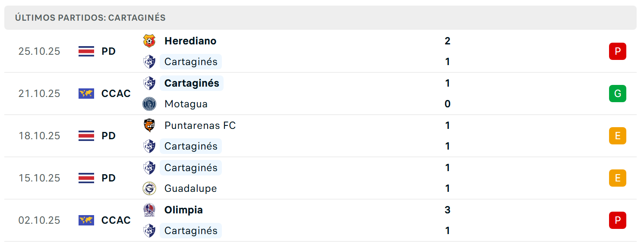This screenshot has height=247, width=644.
Task: Open the Olimpia team link
Action: (183, 210)
